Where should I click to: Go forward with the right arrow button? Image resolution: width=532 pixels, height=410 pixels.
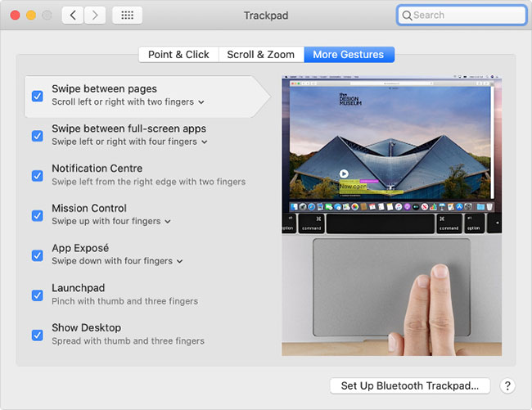pyautogui.click(x=95, y=16)
